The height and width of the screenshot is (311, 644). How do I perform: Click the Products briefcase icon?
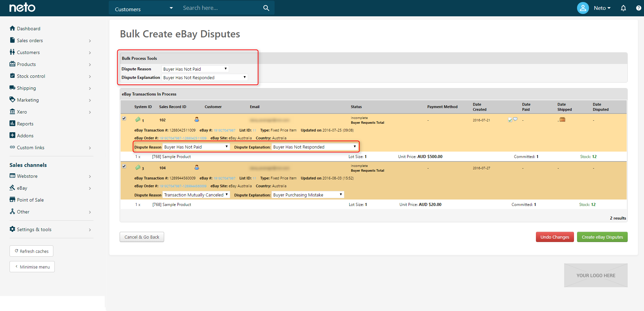(13, 64)
